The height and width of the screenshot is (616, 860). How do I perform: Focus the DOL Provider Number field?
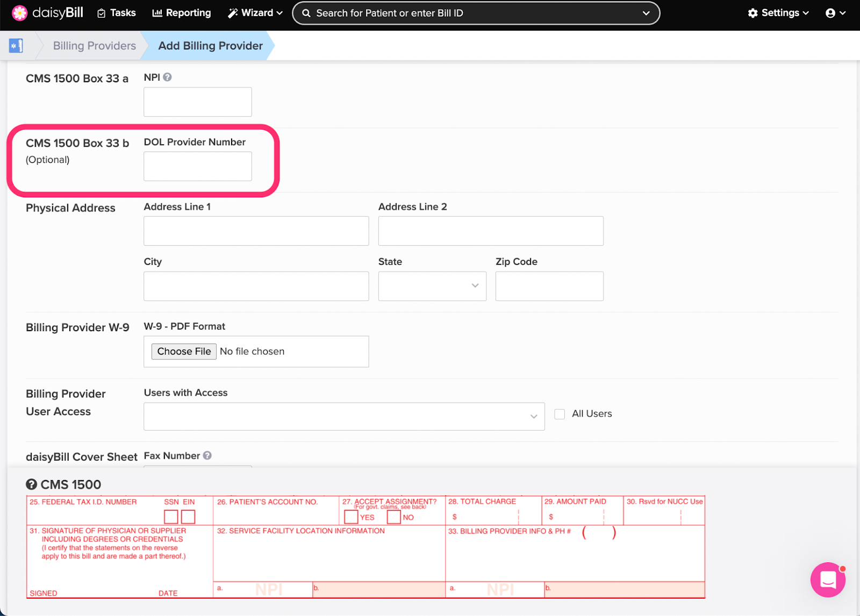pyautogui.click(x=198, y=166)
